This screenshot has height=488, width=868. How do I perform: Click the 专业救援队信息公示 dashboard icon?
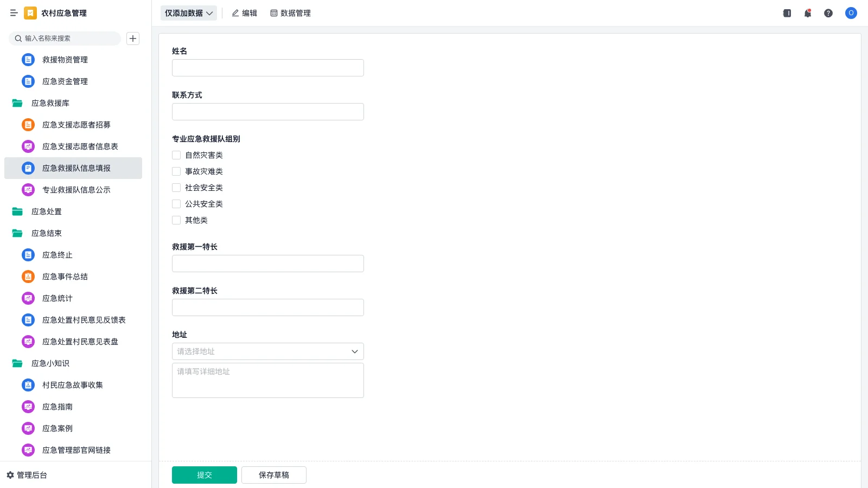click(28, 190)
